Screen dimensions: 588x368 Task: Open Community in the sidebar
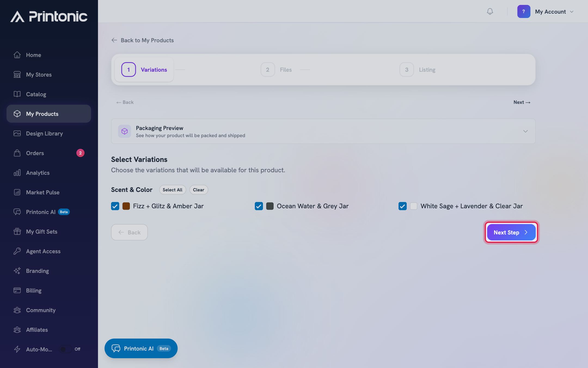49,310
